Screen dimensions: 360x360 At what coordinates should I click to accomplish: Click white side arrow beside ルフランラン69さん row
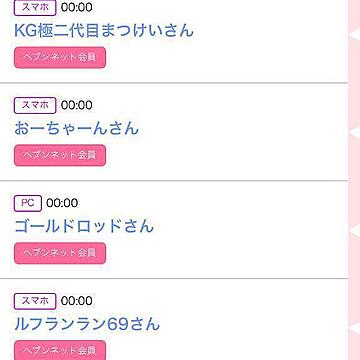pos(354,329)
